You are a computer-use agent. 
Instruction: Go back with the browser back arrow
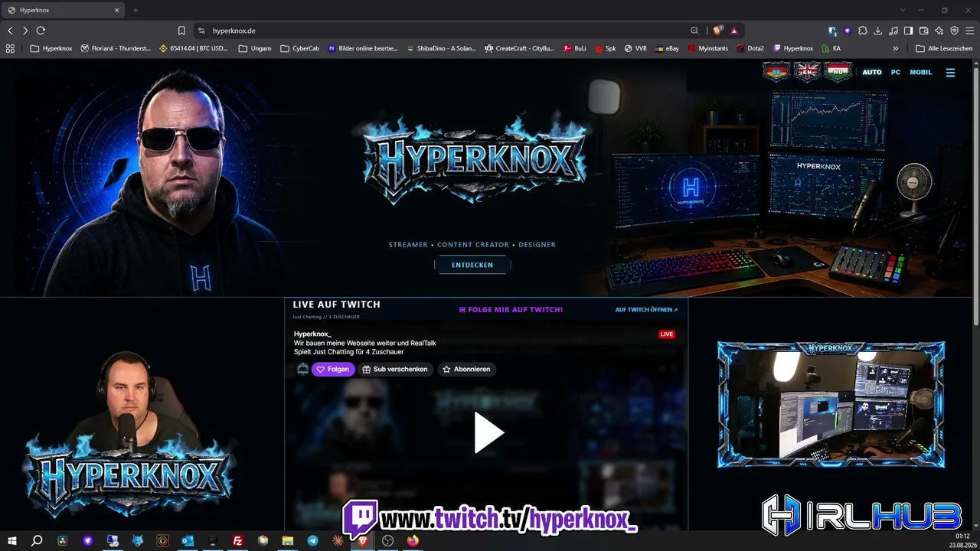10,31
